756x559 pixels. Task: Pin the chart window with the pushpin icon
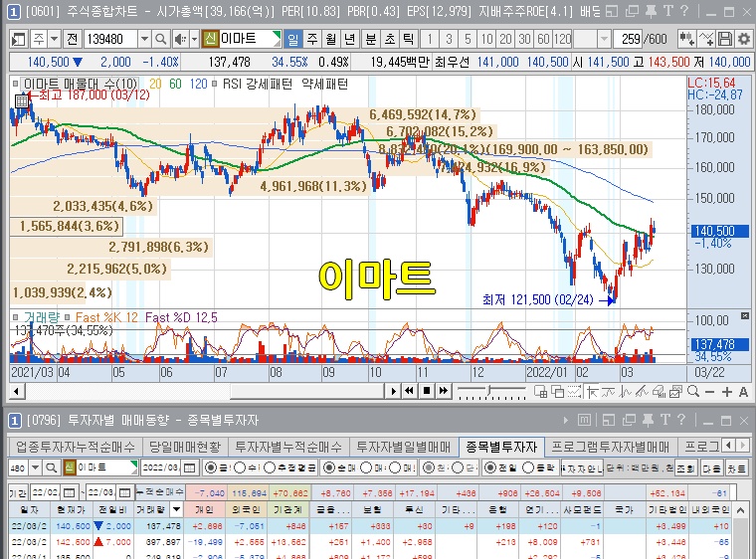point(651,11)
